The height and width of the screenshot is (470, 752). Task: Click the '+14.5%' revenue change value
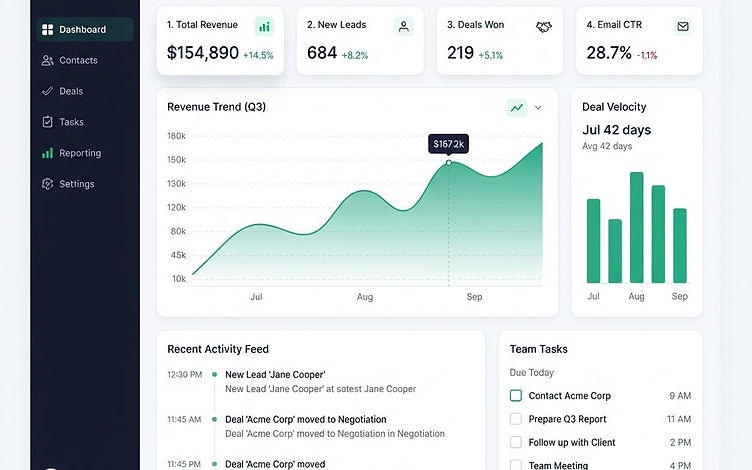[x=258, y=56]
